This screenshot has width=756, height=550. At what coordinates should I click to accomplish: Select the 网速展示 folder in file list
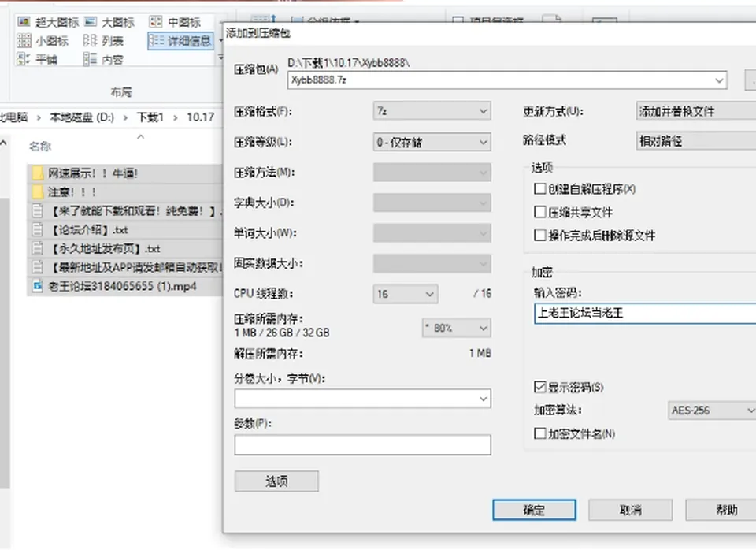[x=125, y=173]
